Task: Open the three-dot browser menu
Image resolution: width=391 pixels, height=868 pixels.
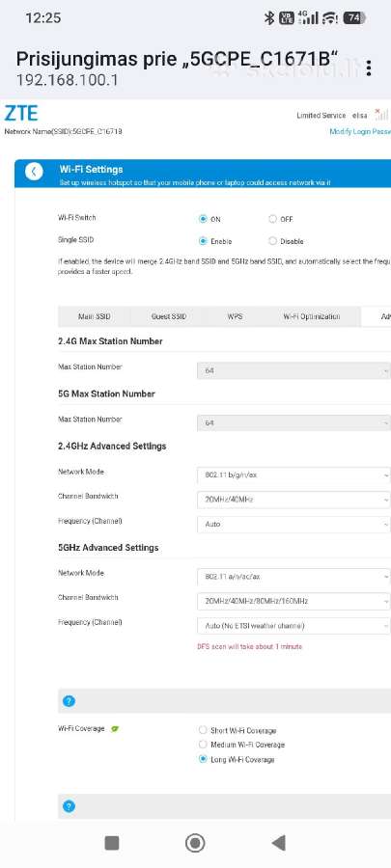Action: pyautogui.click(x=369, y=68)
